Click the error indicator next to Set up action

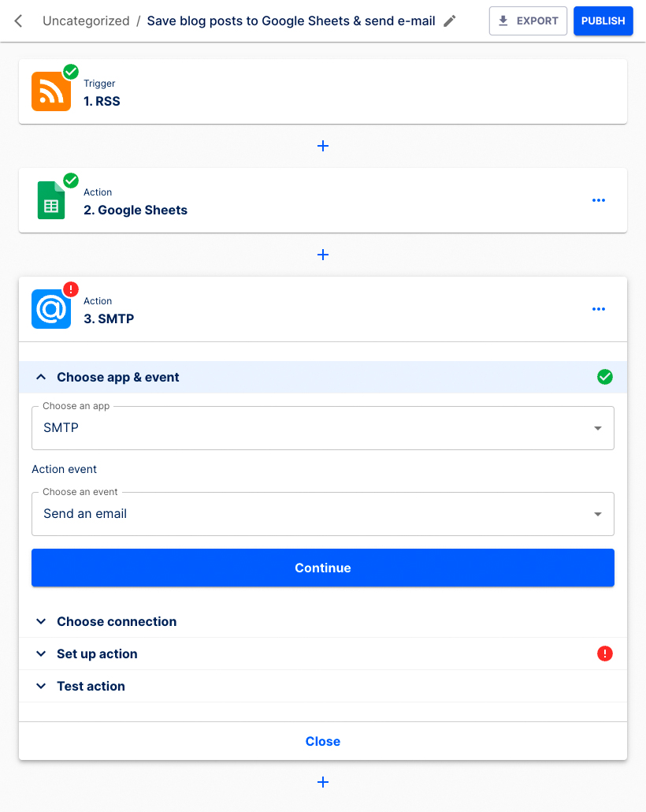click(x=604, y=654)
